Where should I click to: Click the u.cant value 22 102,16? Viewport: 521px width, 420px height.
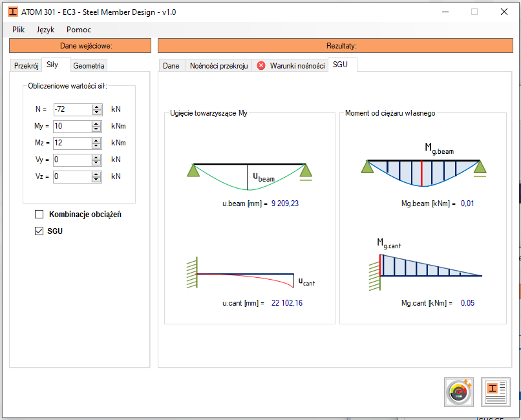pyautogui.click(x=287, y=303)
